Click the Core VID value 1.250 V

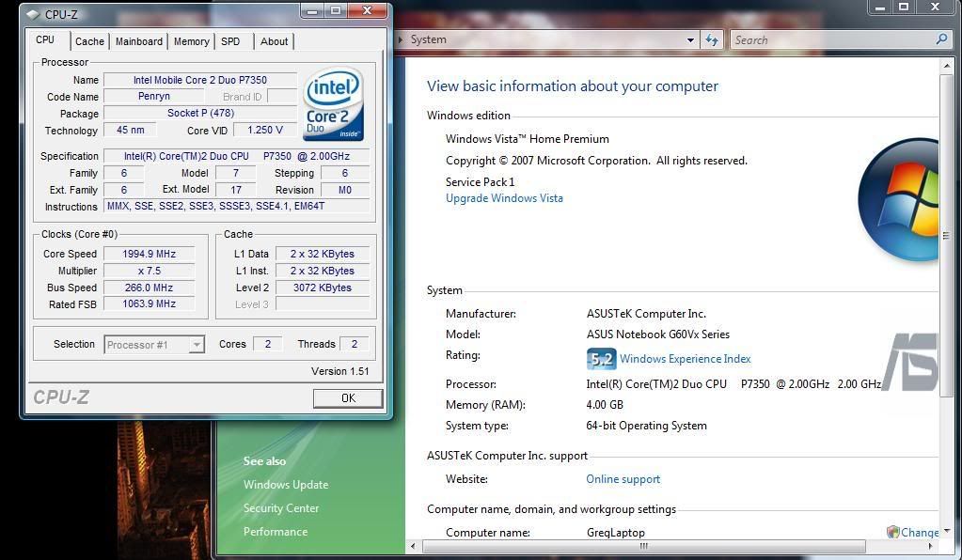coord(265,130)
